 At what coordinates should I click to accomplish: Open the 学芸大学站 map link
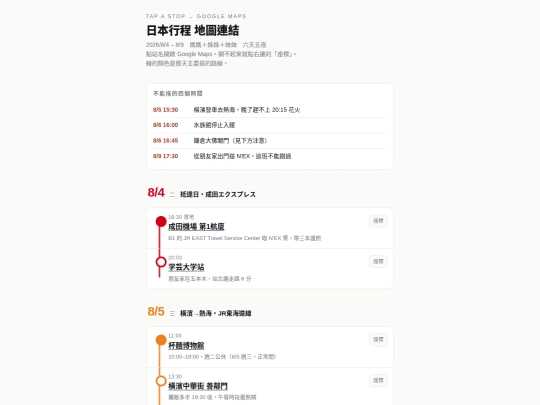[186, 267]
